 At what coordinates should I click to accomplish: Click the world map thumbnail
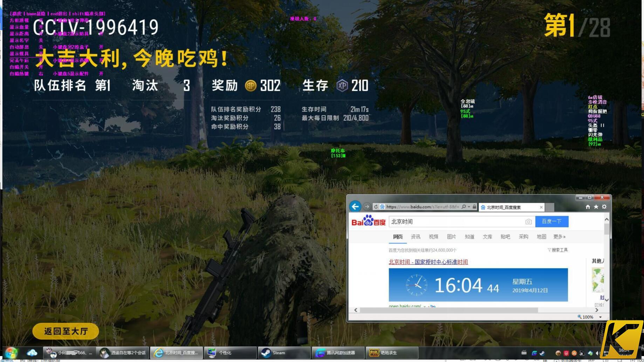597,280
